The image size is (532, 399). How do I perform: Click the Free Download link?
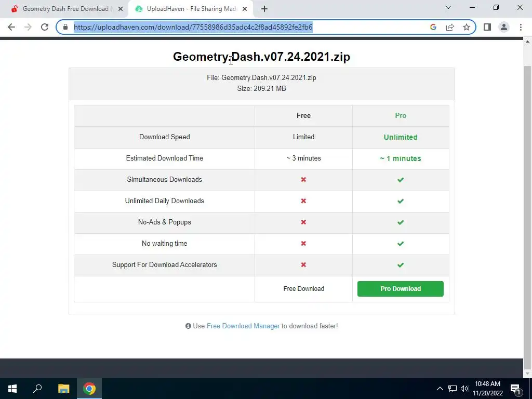pyautogui.click(x=303, y=289)
